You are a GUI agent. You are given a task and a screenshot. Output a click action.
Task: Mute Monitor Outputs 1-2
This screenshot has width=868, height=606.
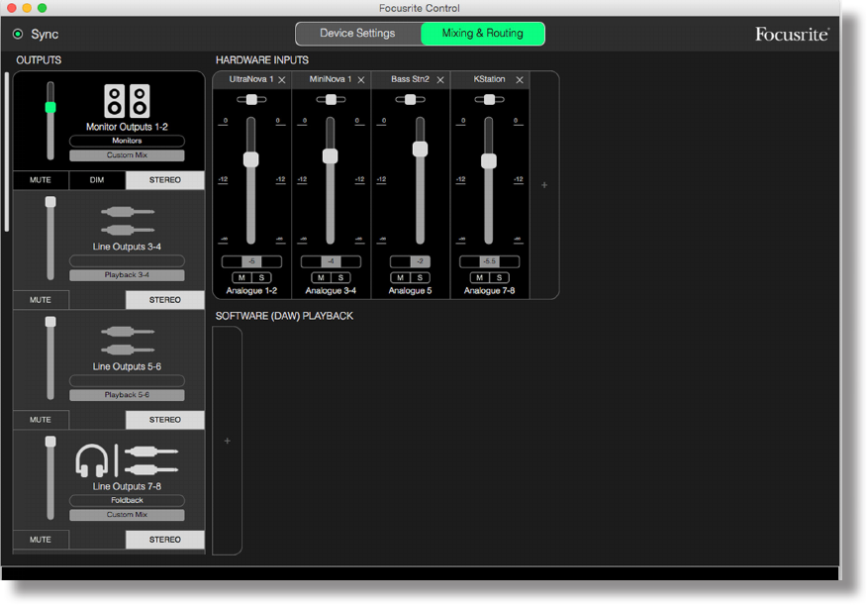(x=41, y=180)
